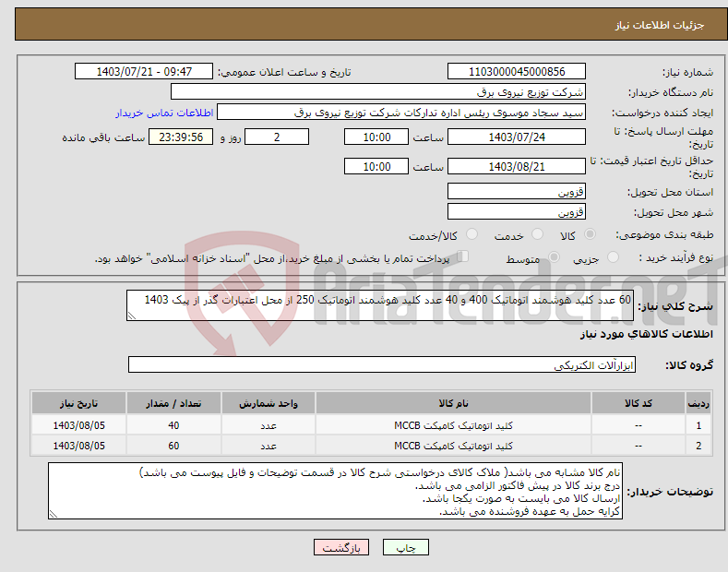This screenshot has width=728, height=572.
Task: Select the متوسط purchase type radio
Action: (x=554, y=257)
